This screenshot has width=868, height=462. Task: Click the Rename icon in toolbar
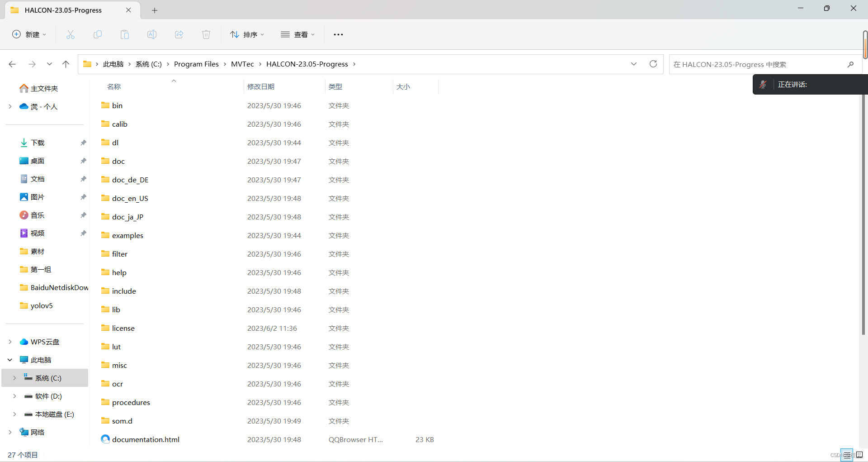click(x=152, y=34)
